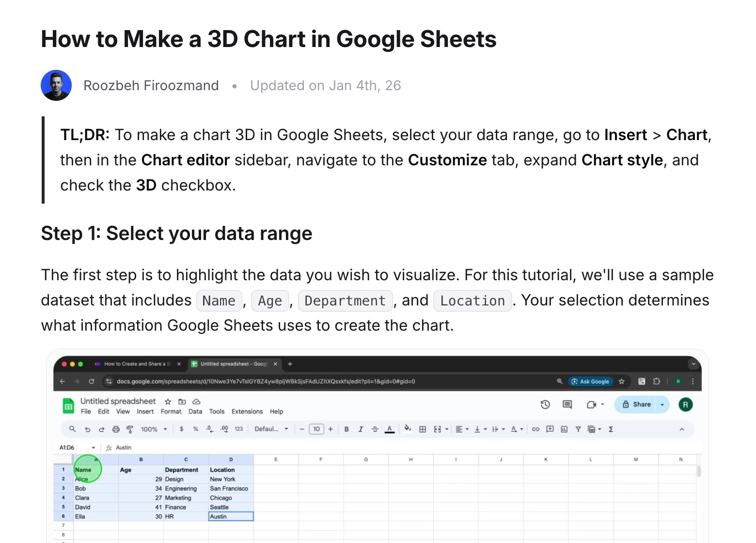Click the green Google Sheets logo
This screenshot has height=543, width=756.
click(x=68, y=406)
